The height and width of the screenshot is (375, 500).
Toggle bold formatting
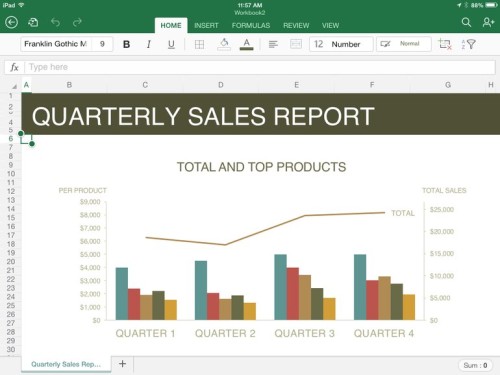[126, 44]
